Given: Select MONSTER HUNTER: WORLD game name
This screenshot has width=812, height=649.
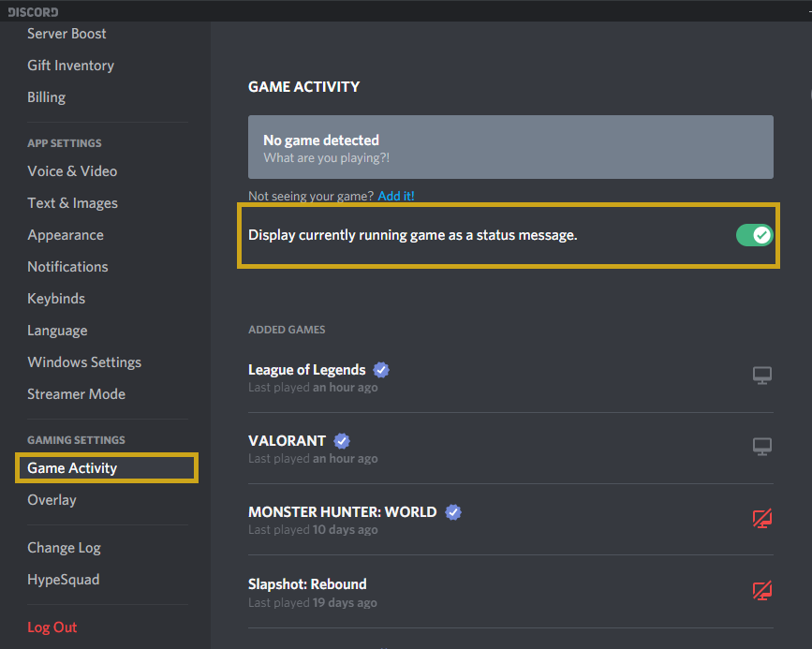Looking at the screenshot, I should (x=342, y=512).
